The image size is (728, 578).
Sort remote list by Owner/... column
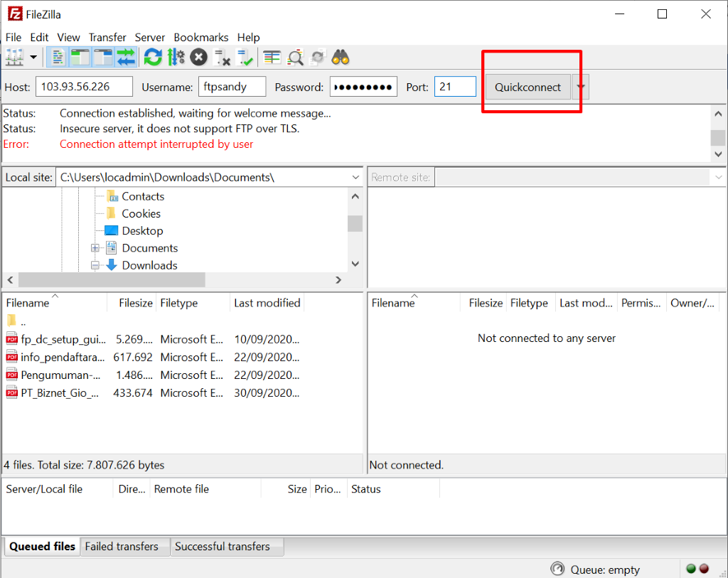[x=692, y=303]
